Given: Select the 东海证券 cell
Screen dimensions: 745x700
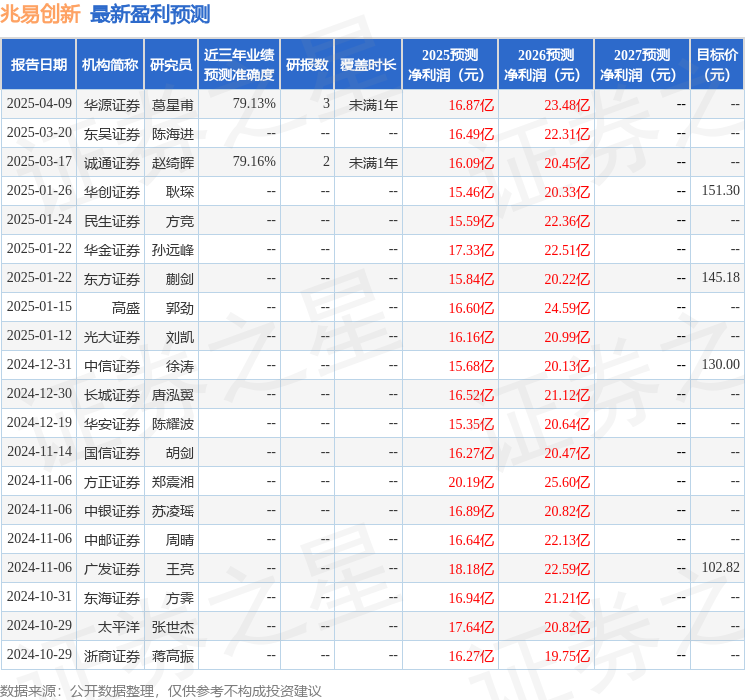Looking at the screenshot, I should pyautogui.click(x=112, y=598).
